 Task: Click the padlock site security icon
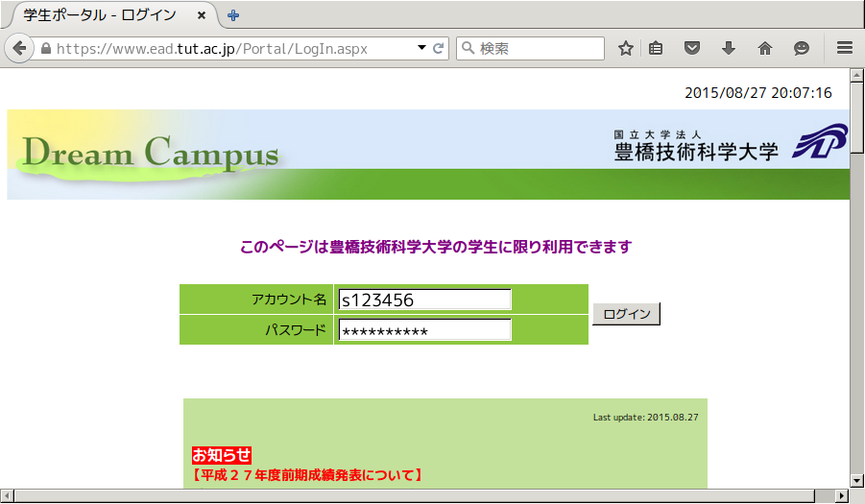(x=46, y=49)
